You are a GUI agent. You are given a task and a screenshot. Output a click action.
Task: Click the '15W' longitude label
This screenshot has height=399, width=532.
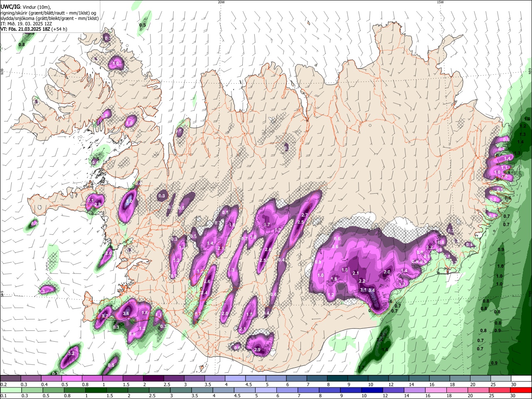pyautogui.click(x=440, y=2)
